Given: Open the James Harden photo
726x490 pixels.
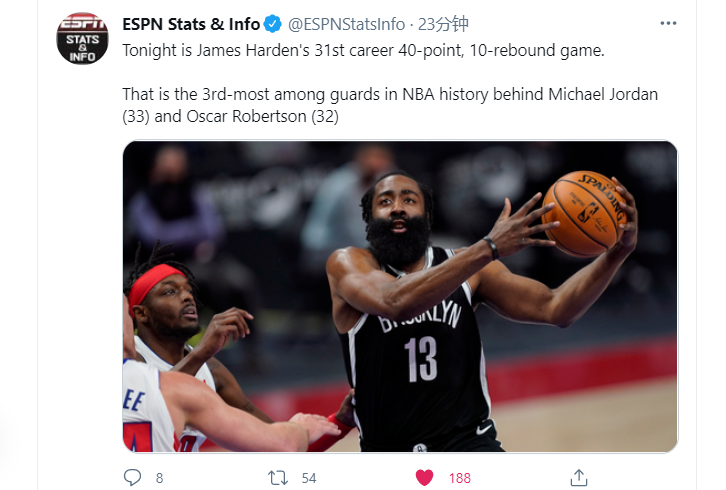Looking at the screenshot, I should (400, 296).
